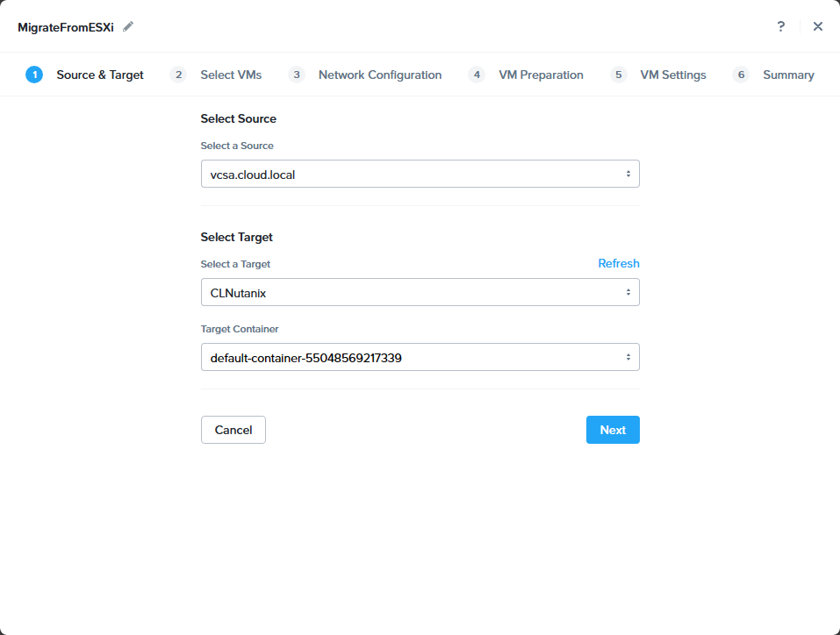Click step 6 number badge
Viewport: 840px width, 635px height.
741,75
